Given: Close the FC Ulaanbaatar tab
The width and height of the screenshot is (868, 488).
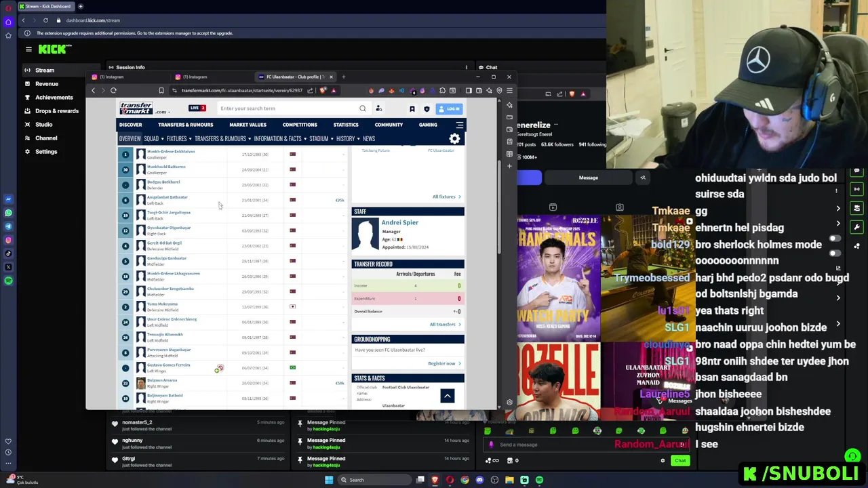Looking at the screenshot, I should (x=331, y=77).
